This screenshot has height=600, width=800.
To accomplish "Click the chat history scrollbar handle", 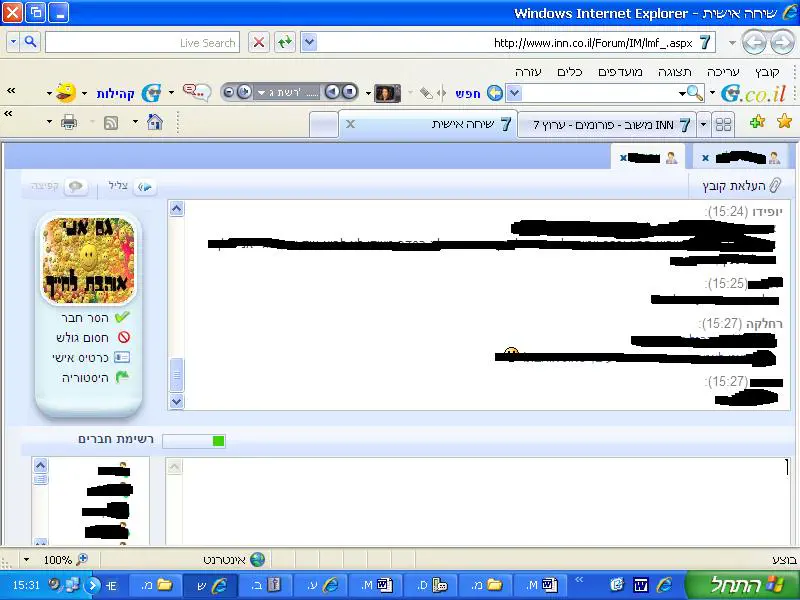I will tap(177, 374).
